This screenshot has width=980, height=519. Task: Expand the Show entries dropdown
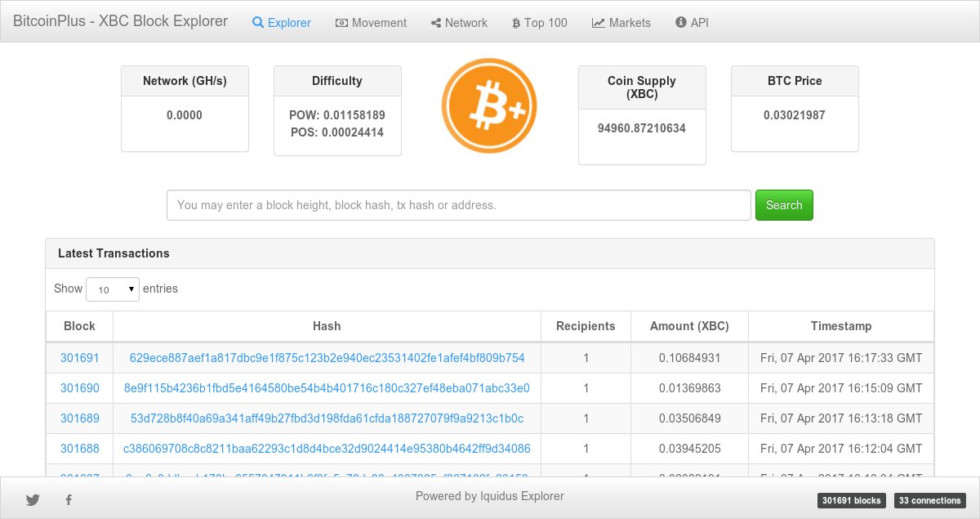(113, 289)
